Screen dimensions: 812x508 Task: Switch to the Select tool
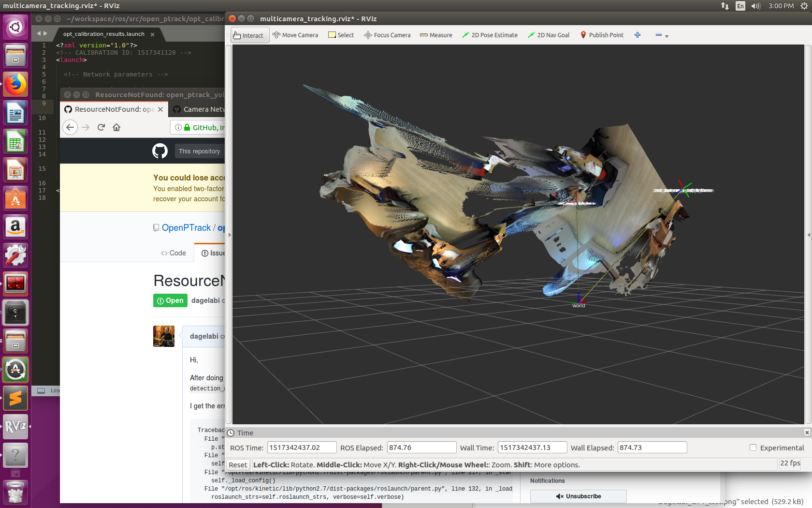pyautogui.click(x=341, y=35)
